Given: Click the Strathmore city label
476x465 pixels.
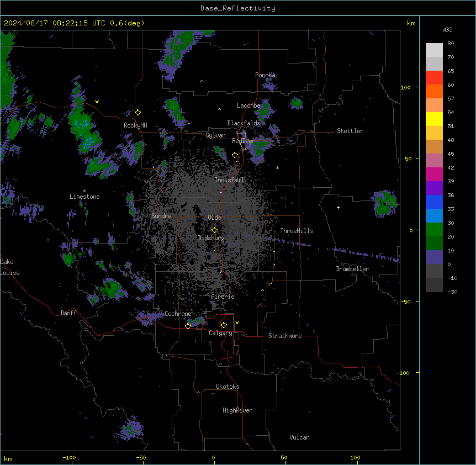Looking at the screenshot, I should 285,336.
